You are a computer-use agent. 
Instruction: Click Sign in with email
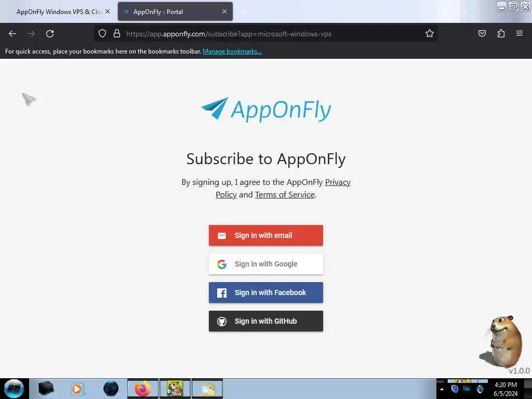click(x=266, y=235)
